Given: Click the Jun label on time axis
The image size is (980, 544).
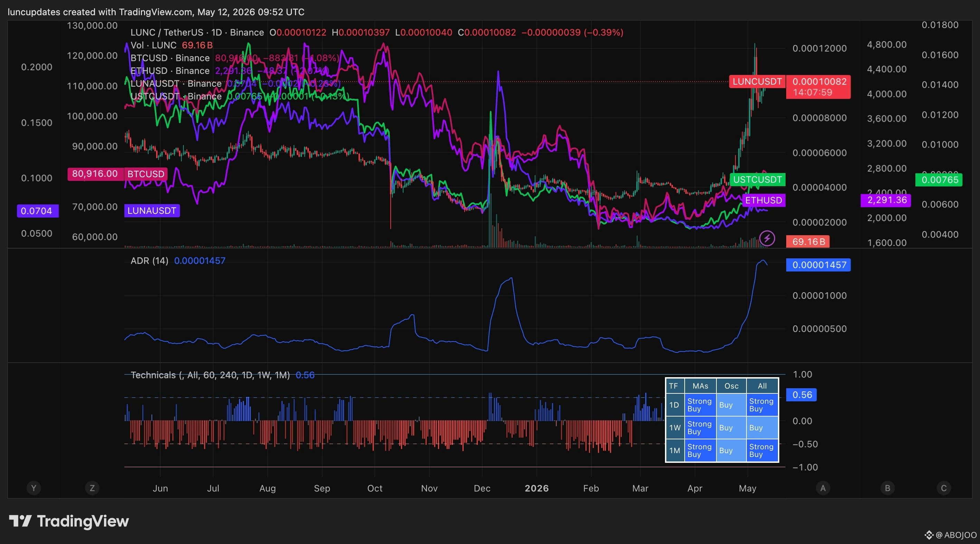Looking at the screenshot, I should click(160, 488).
